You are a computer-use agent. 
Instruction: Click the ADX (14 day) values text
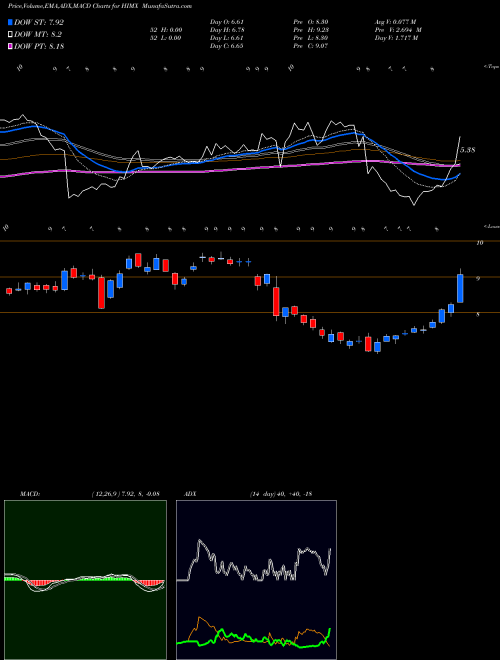pyautogui.click(x=281, y=494)
